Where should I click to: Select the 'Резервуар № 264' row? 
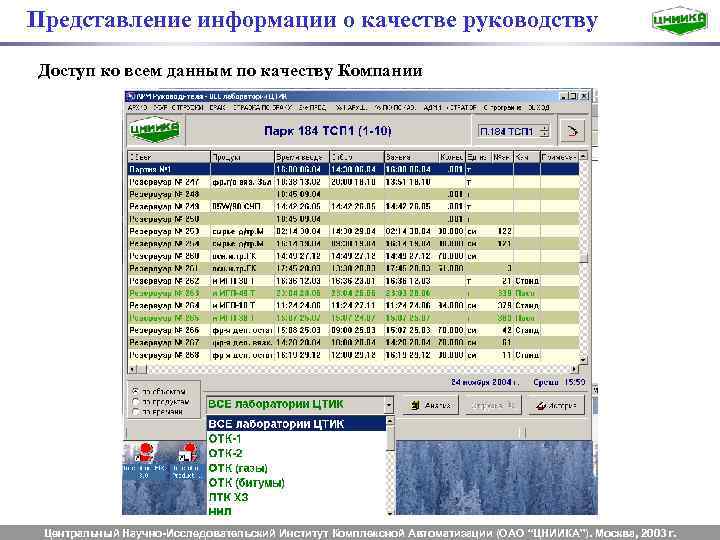353,306
